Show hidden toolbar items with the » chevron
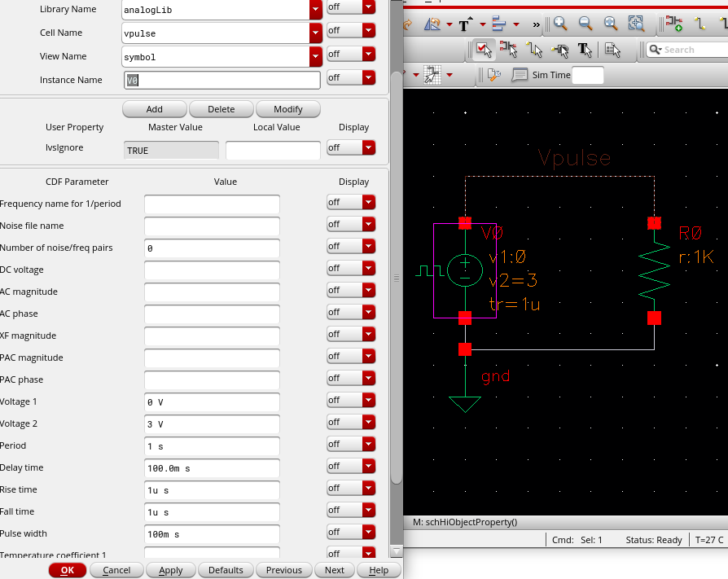This screenshot has width=728, height=579. point(537,24)
